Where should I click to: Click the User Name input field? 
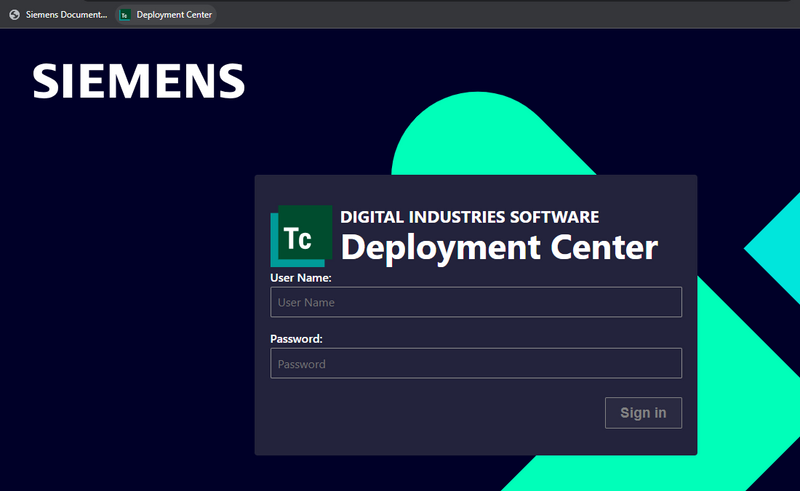coord(476,302)
